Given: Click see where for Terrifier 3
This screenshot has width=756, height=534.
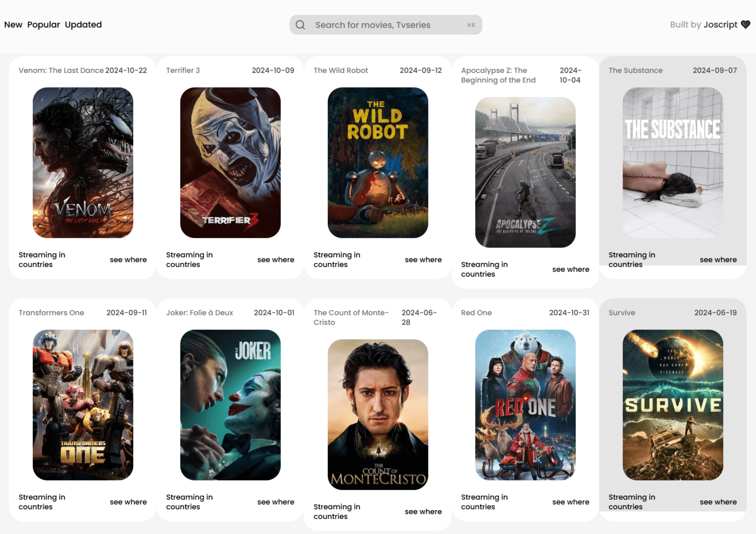Looking at the screenshot, I should 276,260.
